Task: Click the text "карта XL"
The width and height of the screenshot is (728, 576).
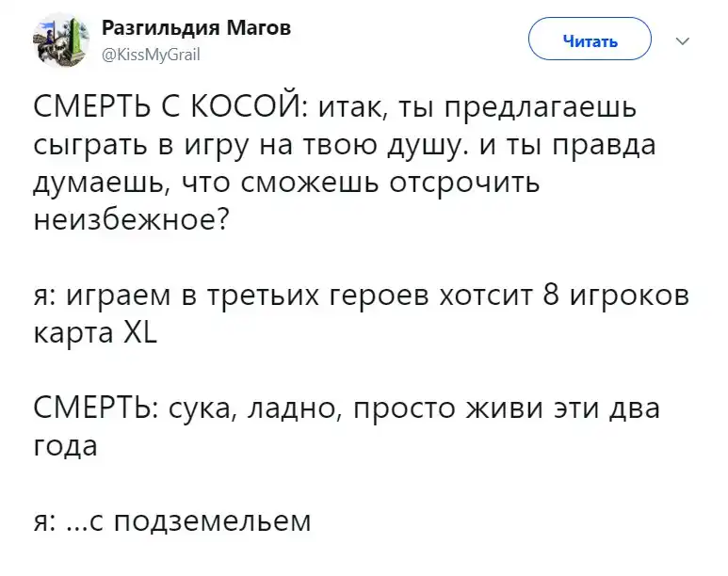Action: point(94,333)
